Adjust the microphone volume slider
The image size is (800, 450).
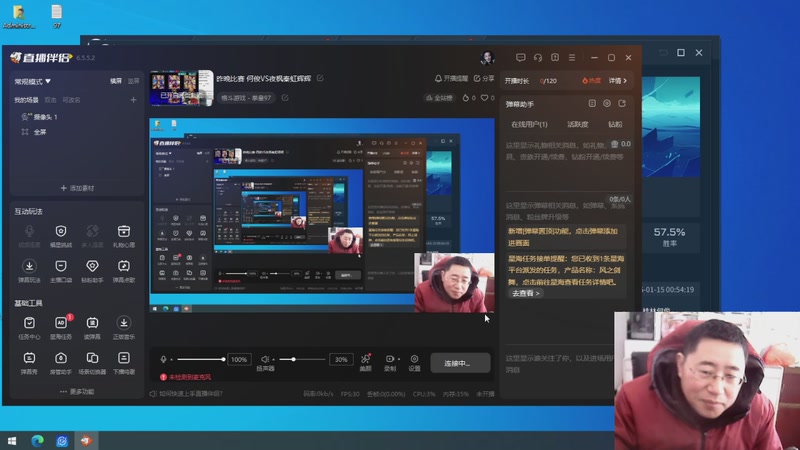click(x=201, y=359)
